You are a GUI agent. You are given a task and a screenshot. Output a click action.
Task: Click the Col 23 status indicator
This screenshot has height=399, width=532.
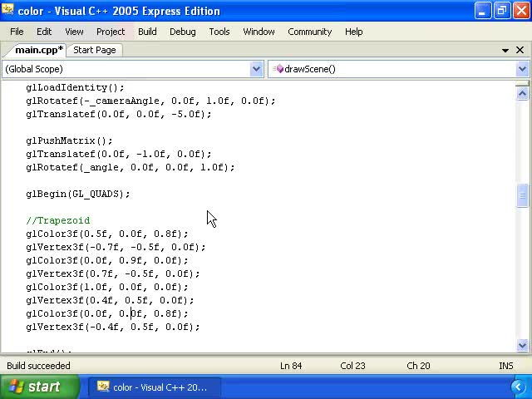tap(352, 366)
